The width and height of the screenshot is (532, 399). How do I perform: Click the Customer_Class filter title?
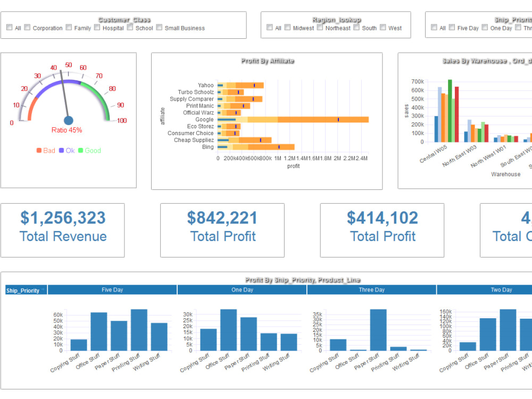124,20
